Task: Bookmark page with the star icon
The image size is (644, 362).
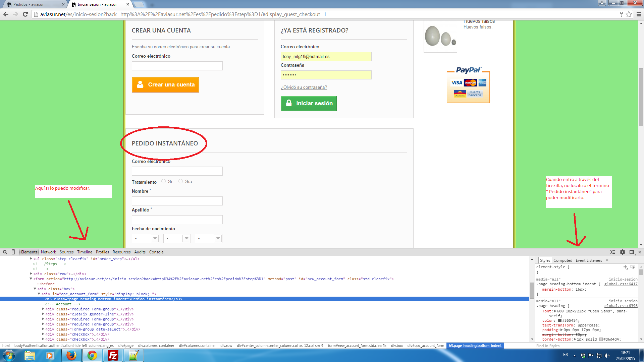Action: (629, 14)
